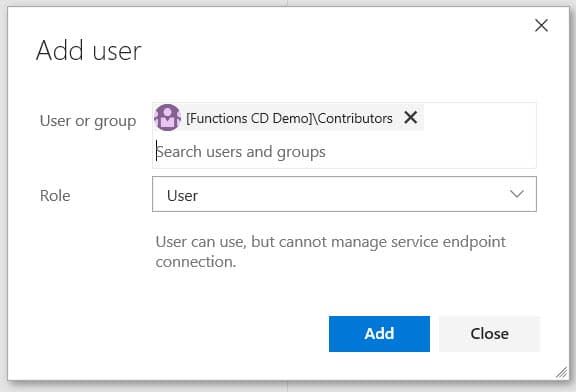This screenshot has width=576, height=392.
Task: Click the User or group label
Action: click(88, 121)
